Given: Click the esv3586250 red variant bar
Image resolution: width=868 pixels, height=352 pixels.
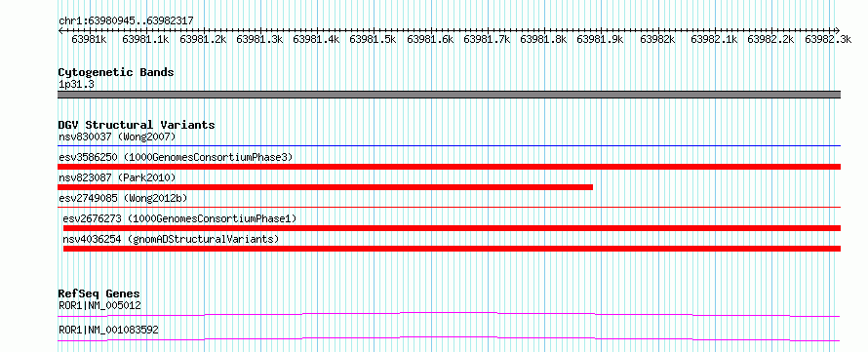Looking at the screenshot, I should pyautogui.click(x=449, y=167).
